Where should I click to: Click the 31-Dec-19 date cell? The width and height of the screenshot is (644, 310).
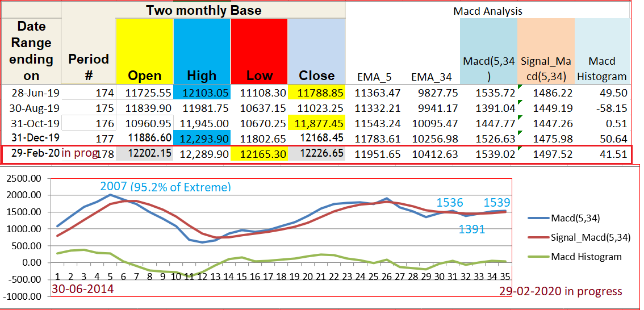tap(32, 138)
